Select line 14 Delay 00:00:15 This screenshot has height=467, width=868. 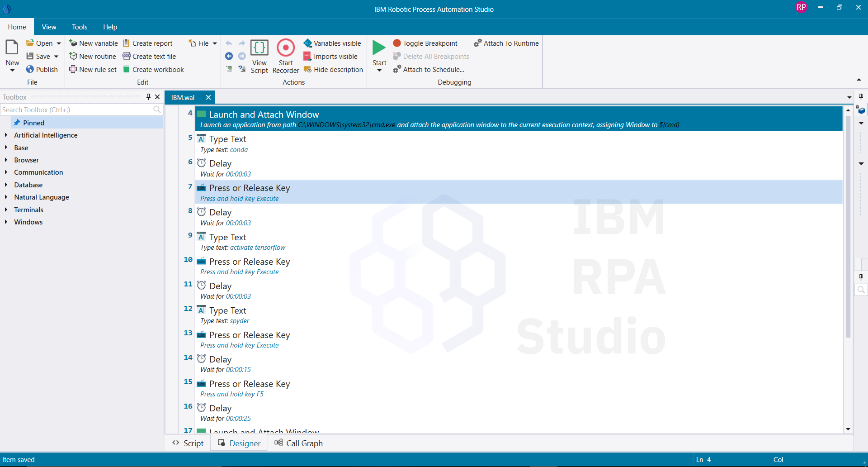(x=519, y=364)
